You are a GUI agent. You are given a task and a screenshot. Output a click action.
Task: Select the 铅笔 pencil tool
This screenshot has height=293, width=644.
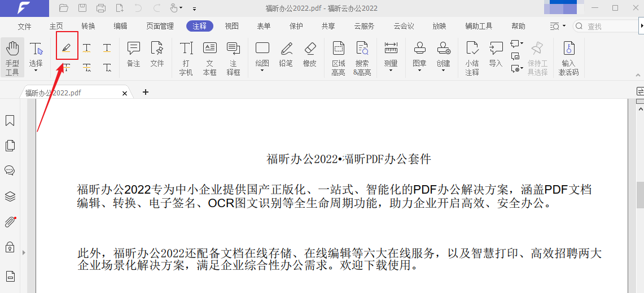tap(286, 54)
